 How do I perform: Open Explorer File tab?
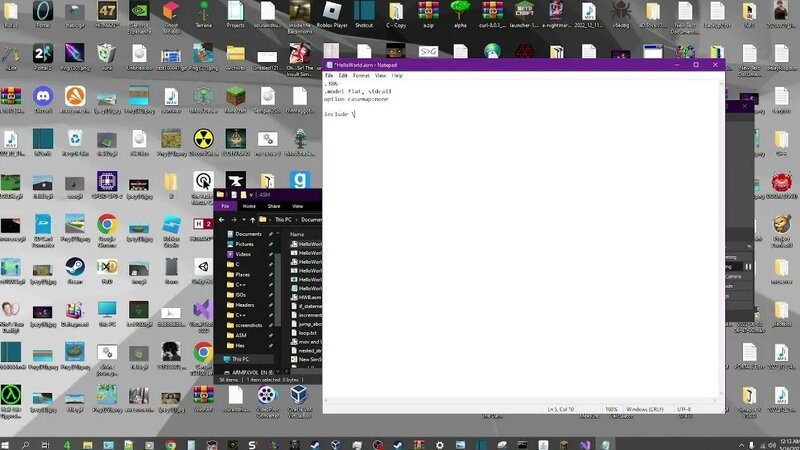[x=225, y=206]
